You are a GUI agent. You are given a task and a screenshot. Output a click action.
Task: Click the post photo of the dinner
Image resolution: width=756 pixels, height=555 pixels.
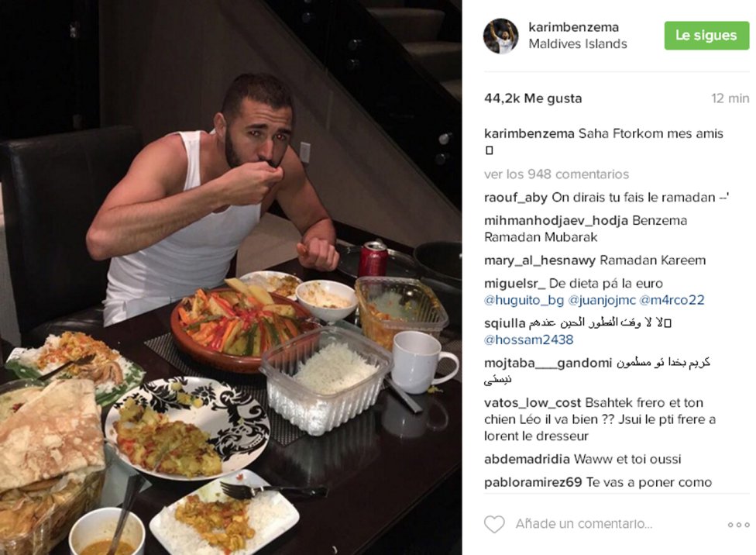coord(231,277)
